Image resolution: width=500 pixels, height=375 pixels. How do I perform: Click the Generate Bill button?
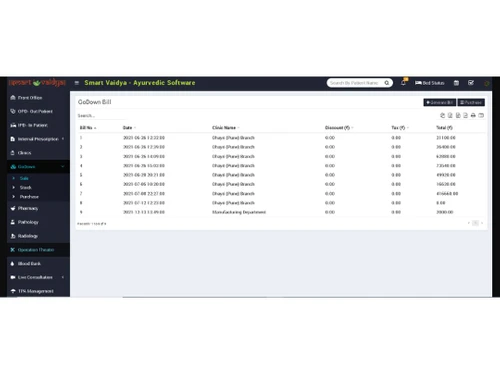point(440,102)
